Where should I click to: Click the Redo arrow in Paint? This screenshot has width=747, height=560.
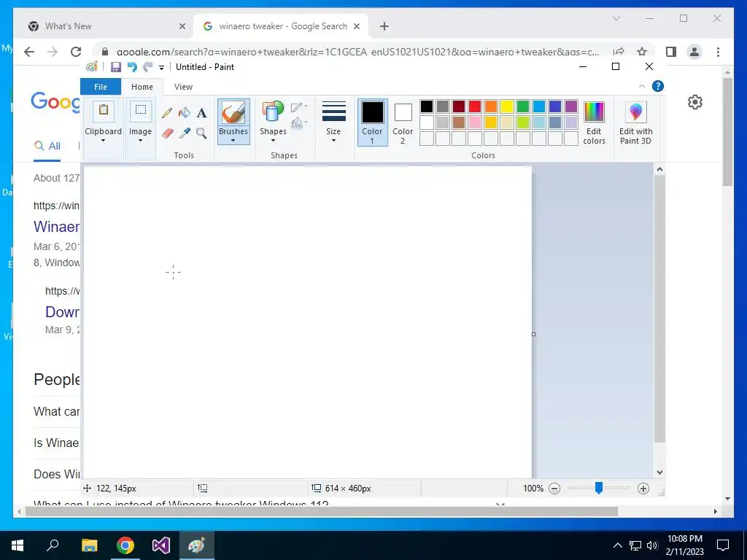pyautogui.click(x=148, y=67)
